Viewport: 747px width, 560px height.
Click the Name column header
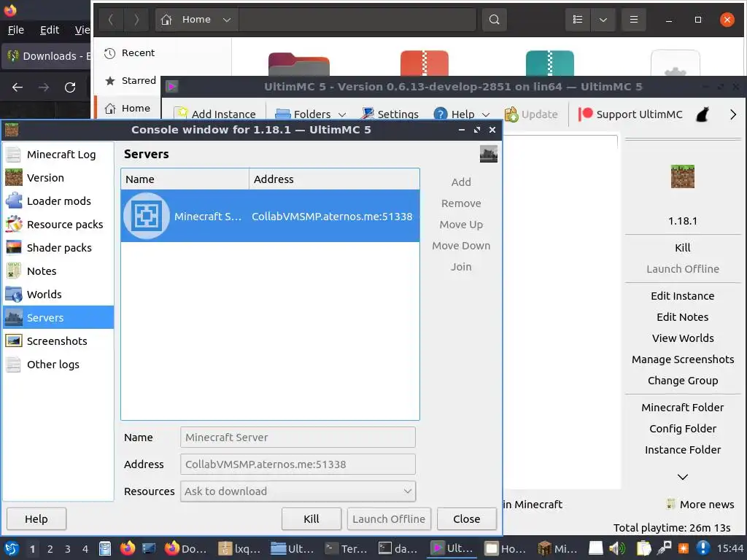[185, 179]
